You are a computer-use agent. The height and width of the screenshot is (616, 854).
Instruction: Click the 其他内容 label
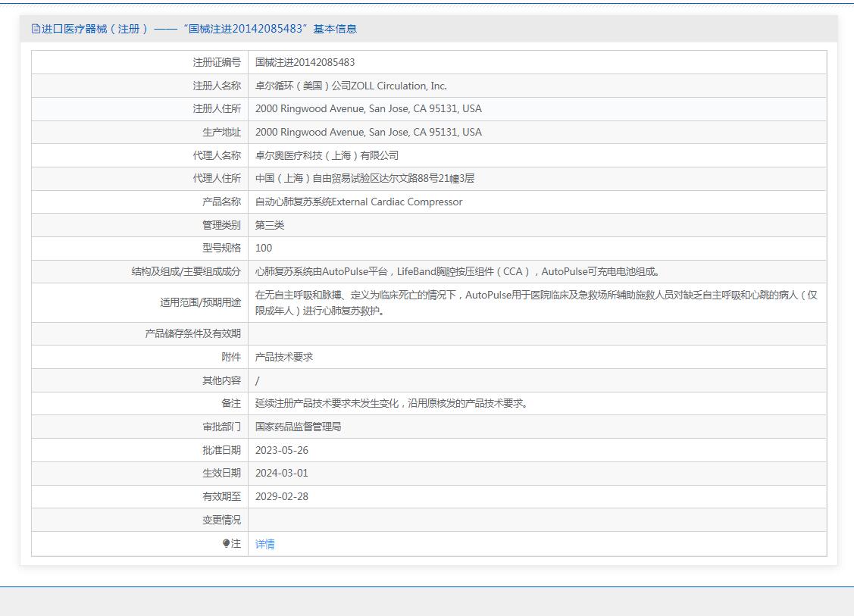coord(222,380)
